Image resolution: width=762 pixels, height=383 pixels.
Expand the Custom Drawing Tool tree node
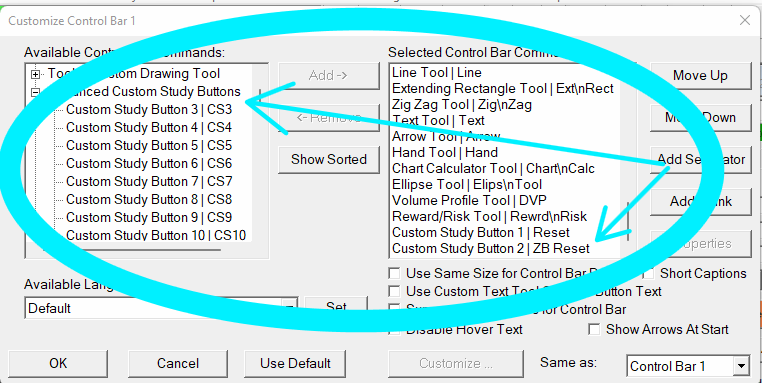tap(35, 74)
